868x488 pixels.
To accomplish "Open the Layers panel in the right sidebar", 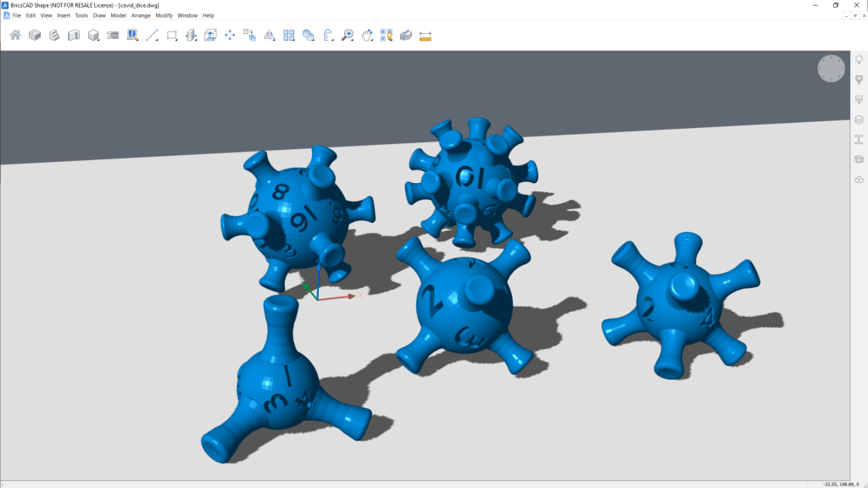I will pyautogui.click(x=858, y=119).
